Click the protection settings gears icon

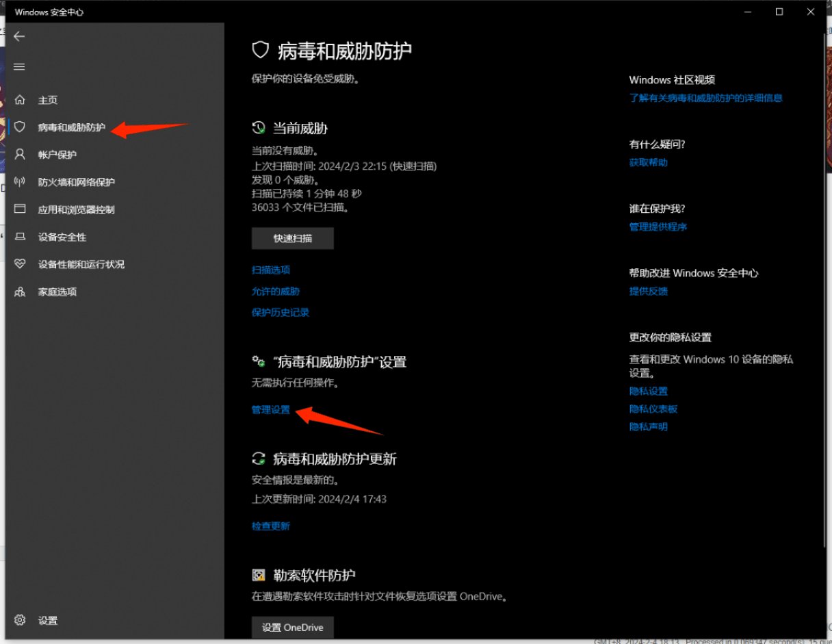(259, 361)
